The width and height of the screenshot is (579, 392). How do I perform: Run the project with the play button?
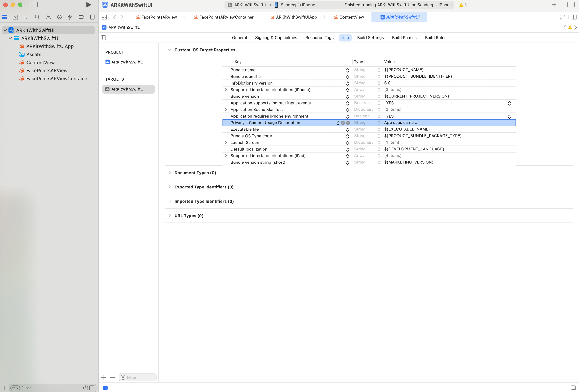[x=88, y=5]
